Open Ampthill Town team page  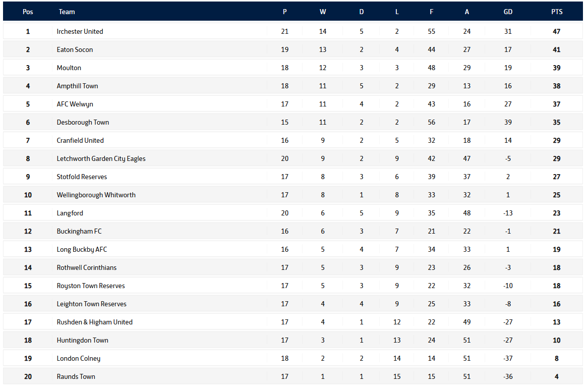(77, 86)
